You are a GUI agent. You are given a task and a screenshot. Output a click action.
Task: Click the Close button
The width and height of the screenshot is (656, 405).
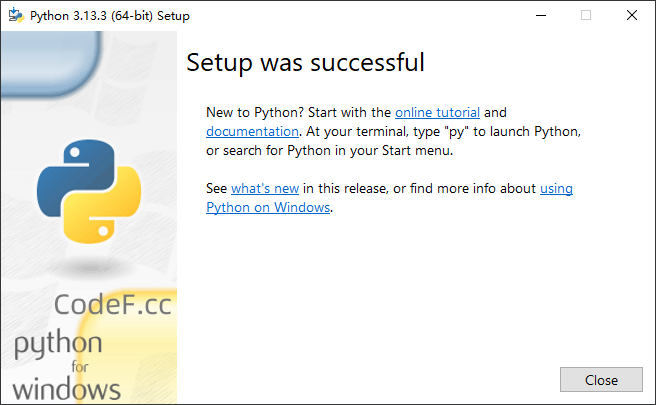[601, 380]
